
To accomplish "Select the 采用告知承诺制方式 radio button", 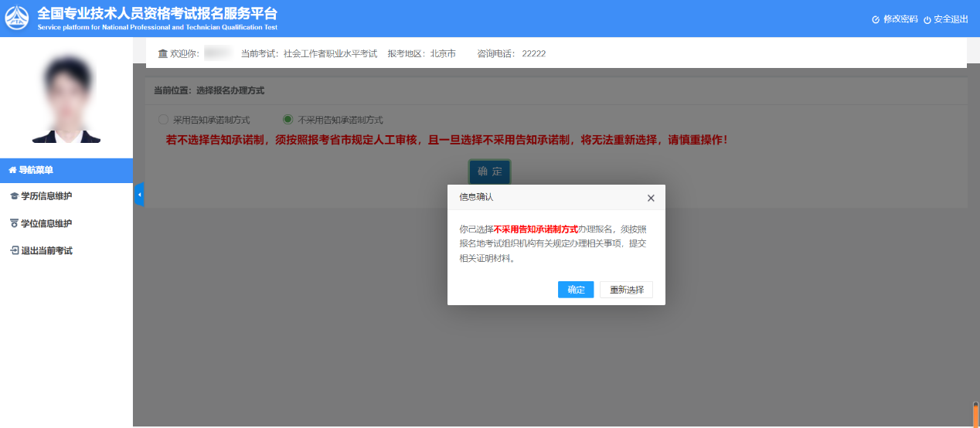I will tap(163, 120).
